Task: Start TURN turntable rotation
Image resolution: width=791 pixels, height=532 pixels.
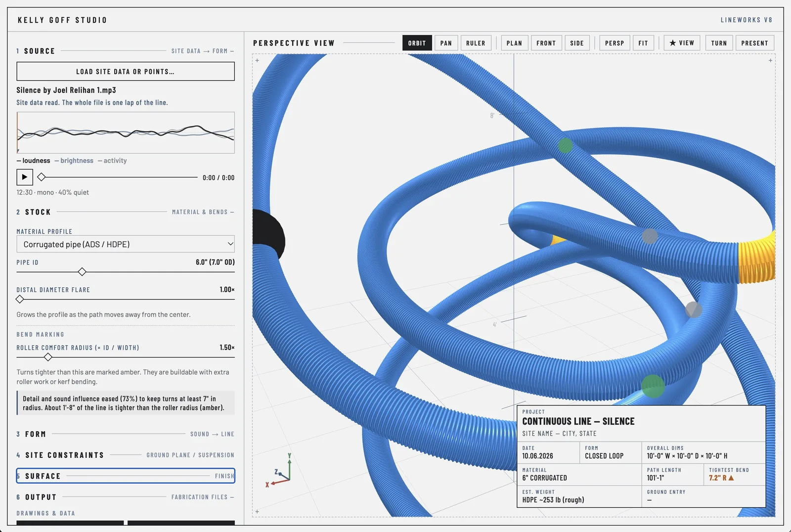Action: [719, 43]
